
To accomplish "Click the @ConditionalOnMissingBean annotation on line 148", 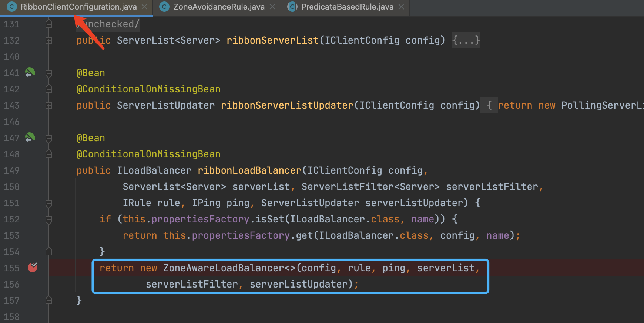I will click(x=148, y=154).
